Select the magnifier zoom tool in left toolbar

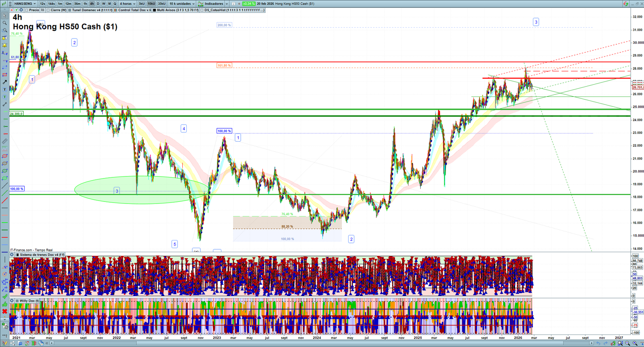point(4,23)
